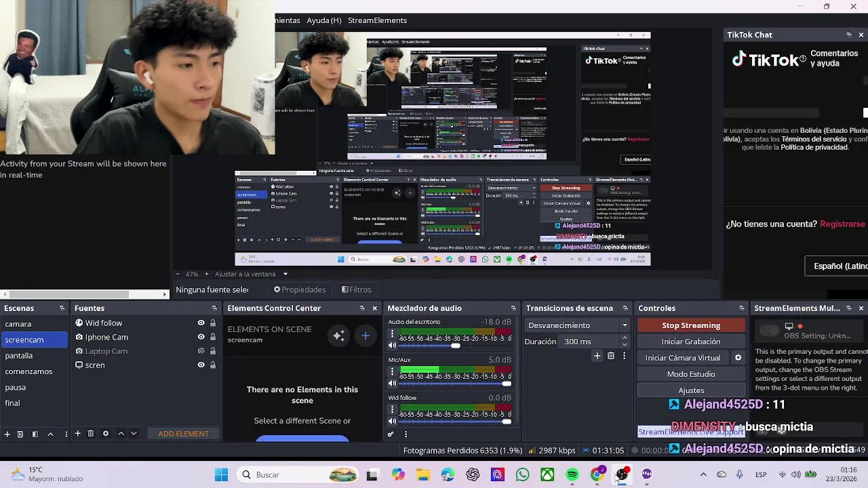The image size is (868, 488).
Task: Open source properties gear in Fuentes toolbar
Action: pos(106,434)
